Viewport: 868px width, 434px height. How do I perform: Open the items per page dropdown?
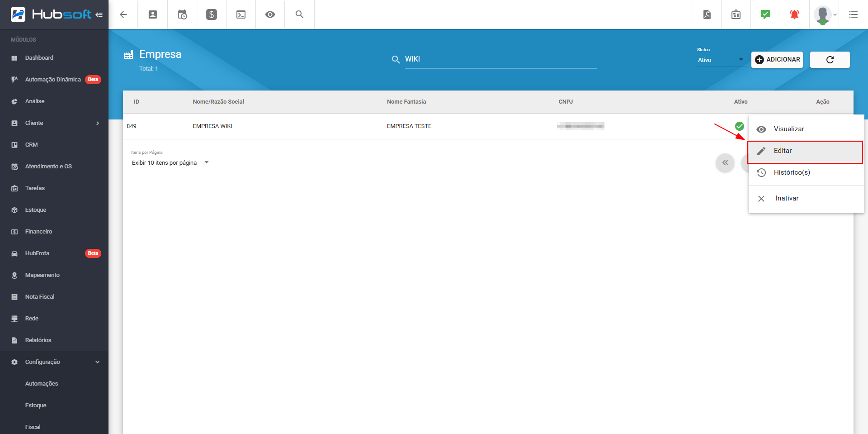tap(171, 163)
